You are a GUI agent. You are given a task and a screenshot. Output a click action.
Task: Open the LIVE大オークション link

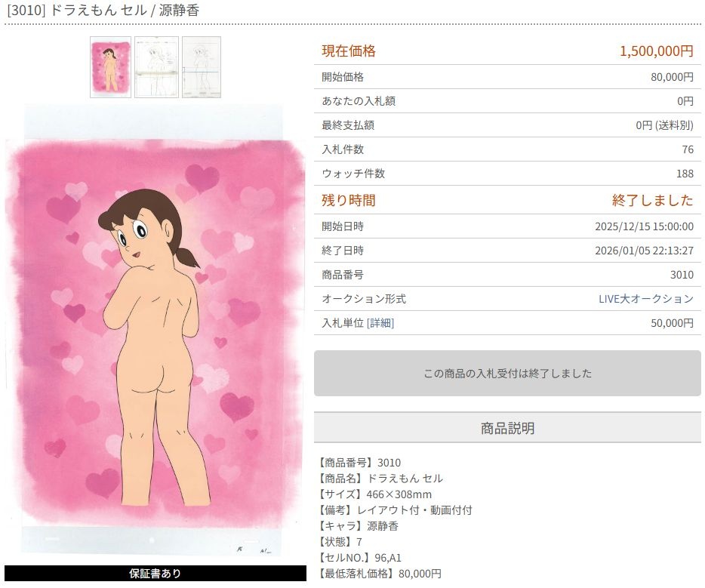645,299
